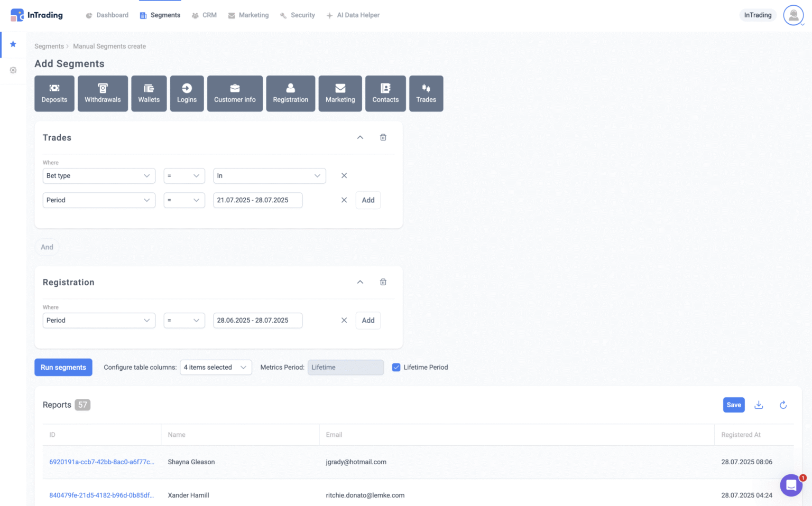
Task: Add the Registration segment filter
Action: tap(291, 93)
